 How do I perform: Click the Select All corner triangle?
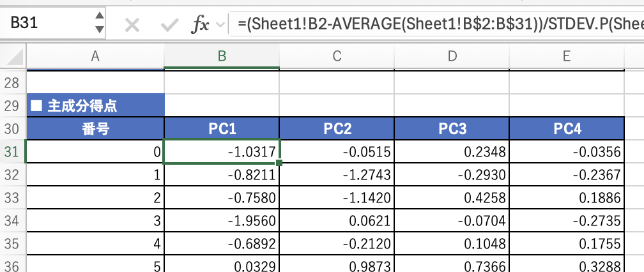pos(13,58)
